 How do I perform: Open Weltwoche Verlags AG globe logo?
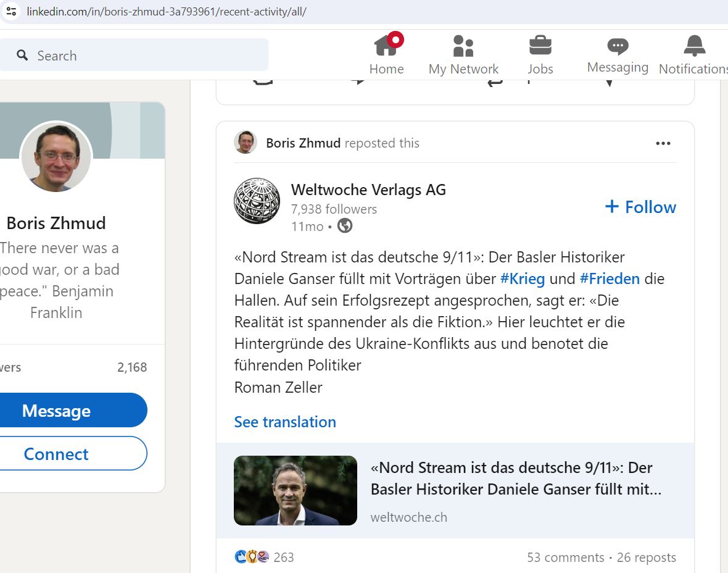click(257, 201)
